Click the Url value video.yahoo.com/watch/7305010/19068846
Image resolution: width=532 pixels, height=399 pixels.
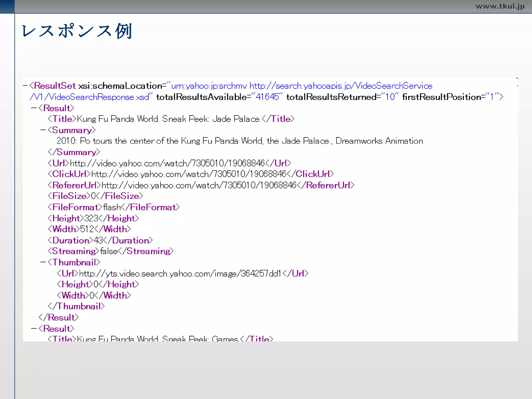coord(167,163)
